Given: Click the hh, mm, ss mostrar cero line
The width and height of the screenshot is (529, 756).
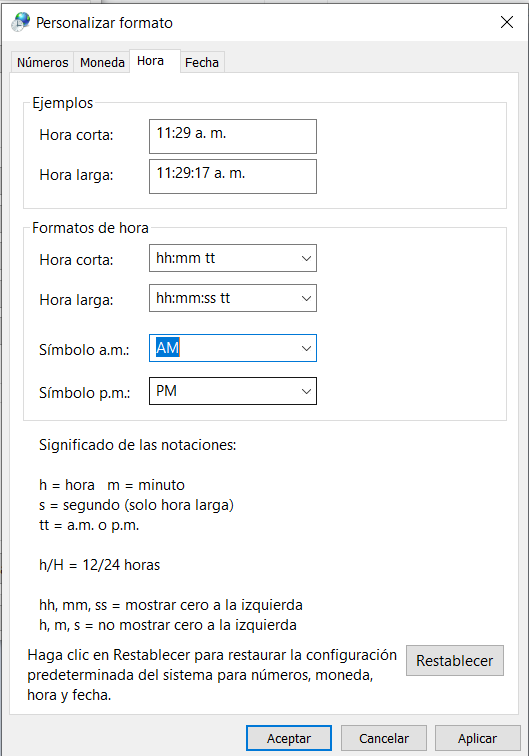Looking at the screenshot, I should [171, 605].
